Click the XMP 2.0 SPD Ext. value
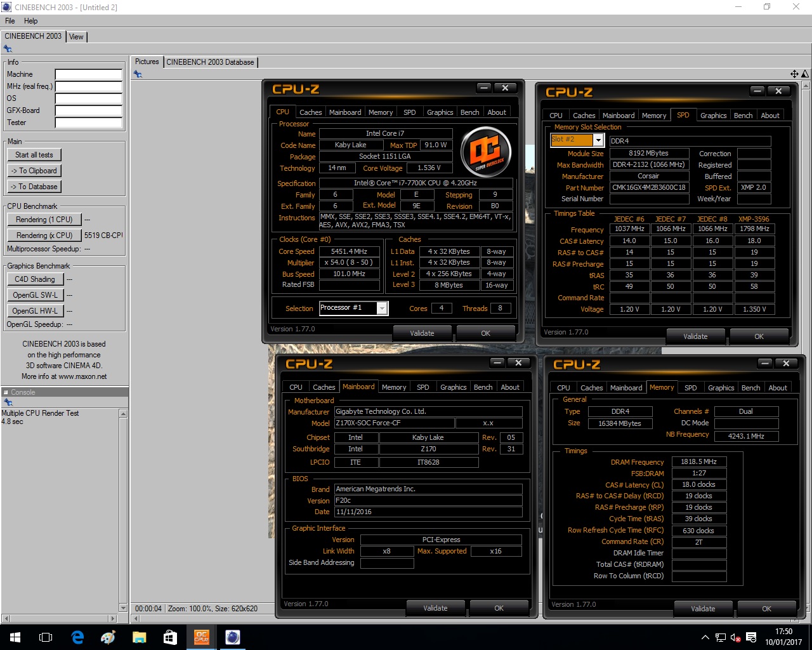This screenshot has height=650, width=812. click(x=753, y=188)
